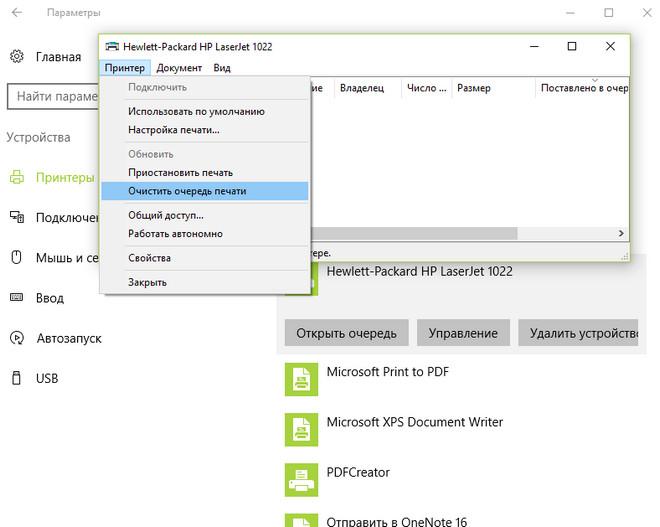Click the PDFCreator printer icon
Image resolution: width=660 pixels, height=527 pixels.
(x=300, y=479)
